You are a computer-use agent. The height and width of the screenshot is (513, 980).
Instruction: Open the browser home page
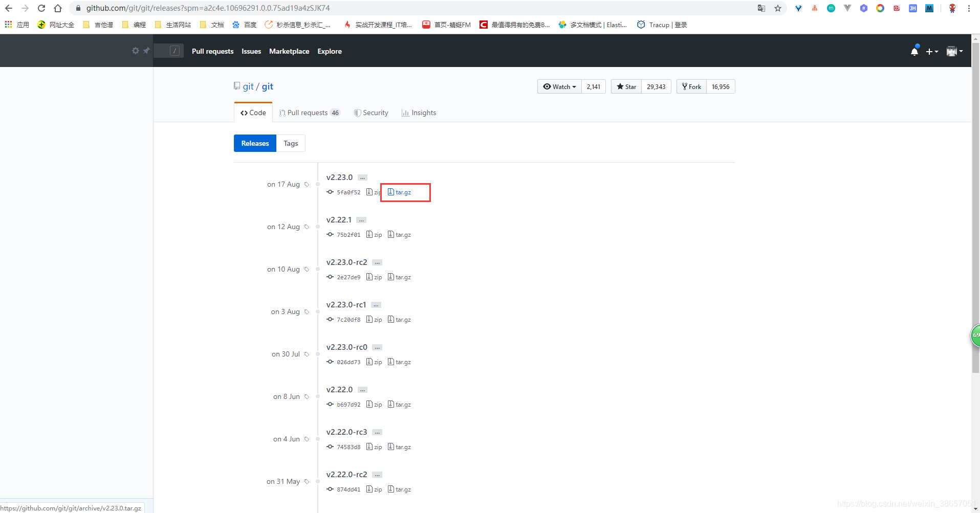coord(58,8)
